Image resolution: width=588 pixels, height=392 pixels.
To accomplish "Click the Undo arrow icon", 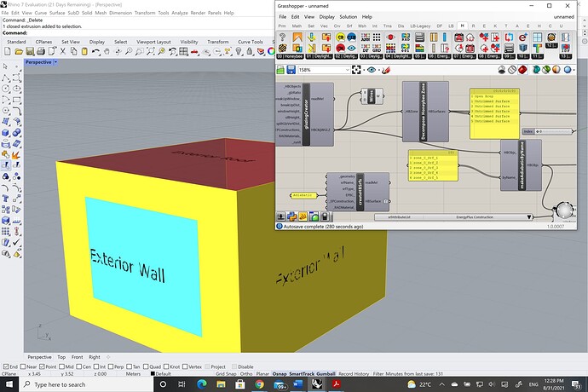I will pos(95,51).
